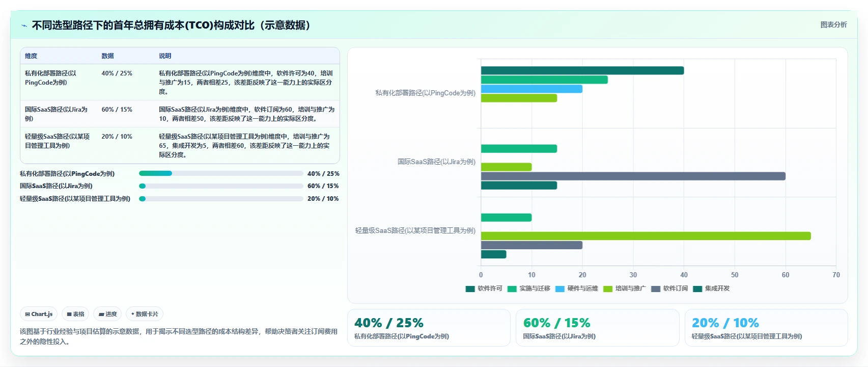Toggle the 培训与推广 legend entry
868x367 pixels.
click(624, 289)
